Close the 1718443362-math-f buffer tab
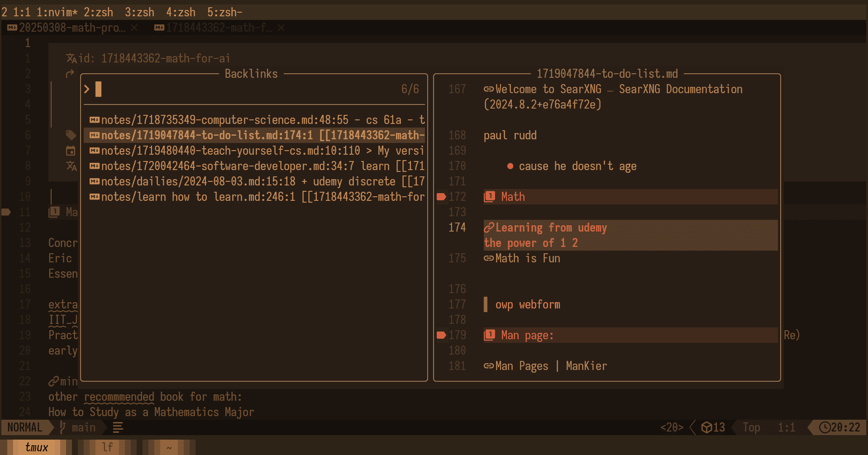The image size is (868, 455). (281, 28)
